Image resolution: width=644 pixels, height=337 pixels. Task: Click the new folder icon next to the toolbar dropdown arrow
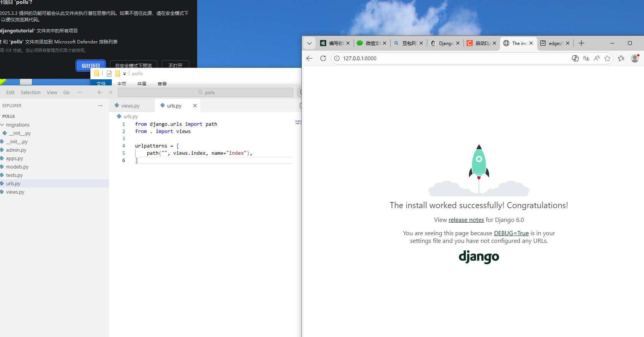pos(118,74)
